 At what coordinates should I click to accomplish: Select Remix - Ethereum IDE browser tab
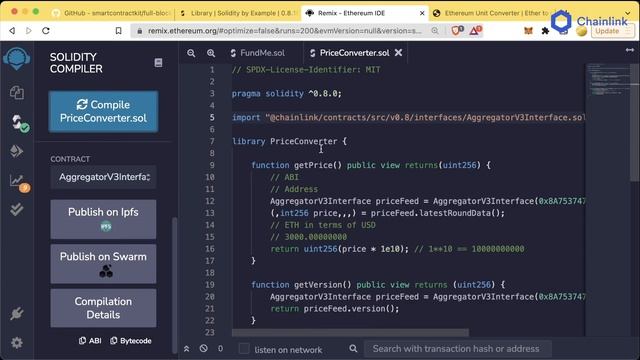[x=365, y=13]
